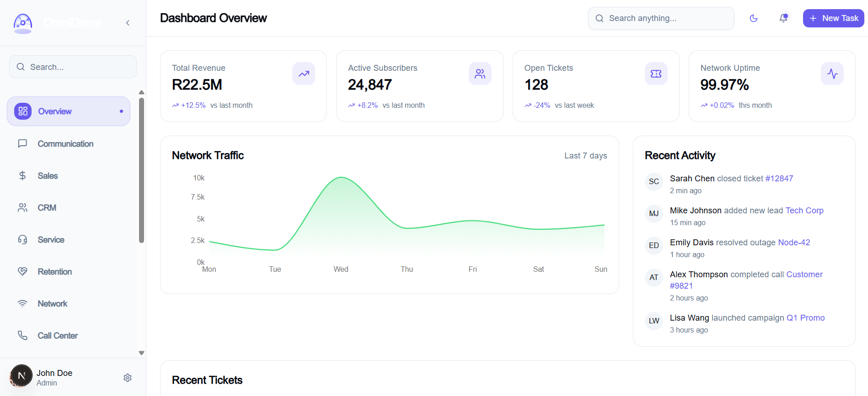Click the Network wifi icon
This screenshot has width=868, height=396.
pos(22,304)
